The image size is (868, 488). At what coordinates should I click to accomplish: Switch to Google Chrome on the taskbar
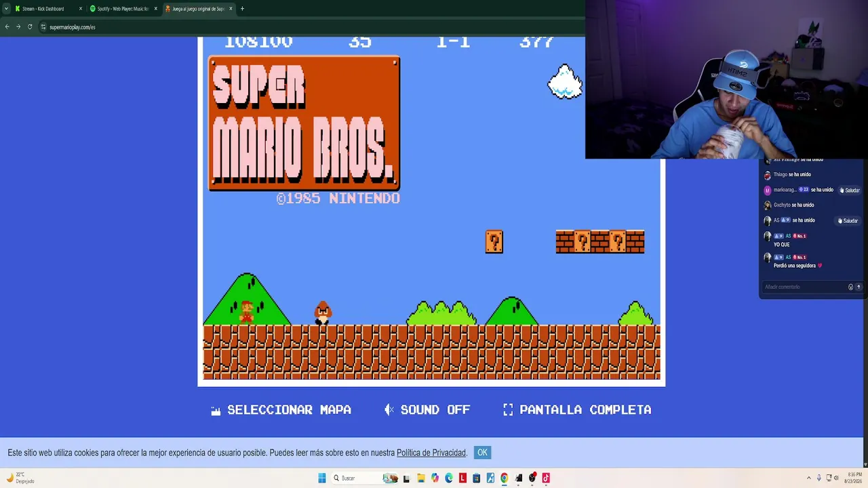[x=505, y=478]
